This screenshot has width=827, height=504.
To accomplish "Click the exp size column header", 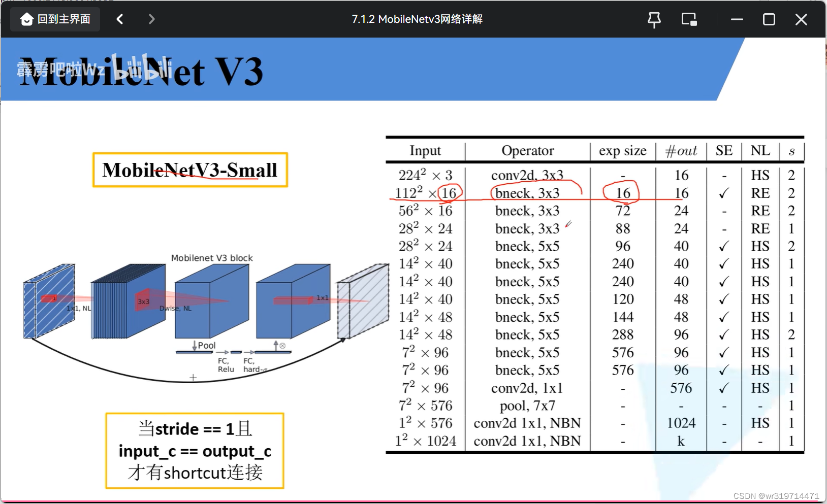I will click(623, 151).
